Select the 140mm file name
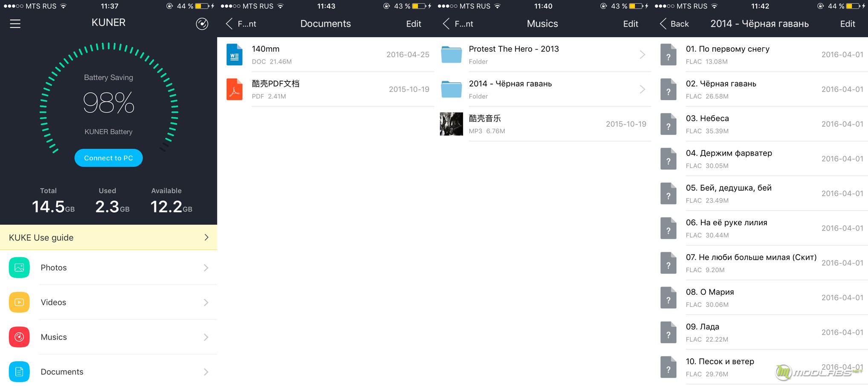This screenshot has width=868, height=386. click(x=266, y=49)
